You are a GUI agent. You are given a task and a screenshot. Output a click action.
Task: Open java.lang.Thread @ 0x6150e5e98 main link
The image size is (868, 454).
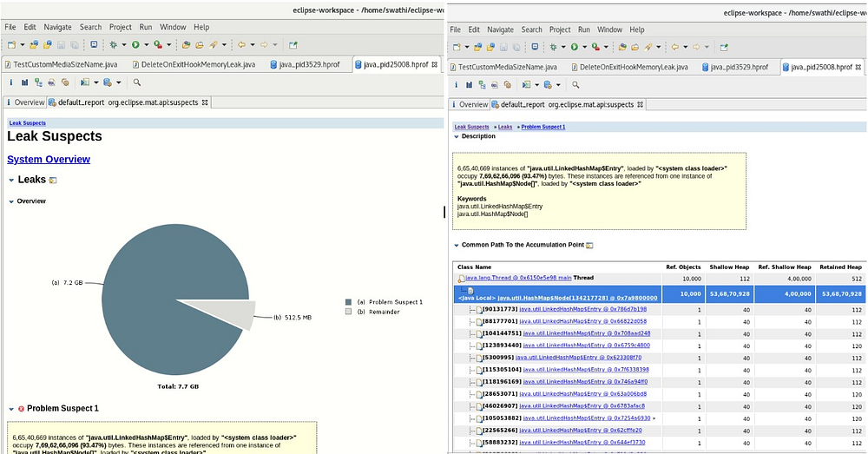click(x=518, y=278)
